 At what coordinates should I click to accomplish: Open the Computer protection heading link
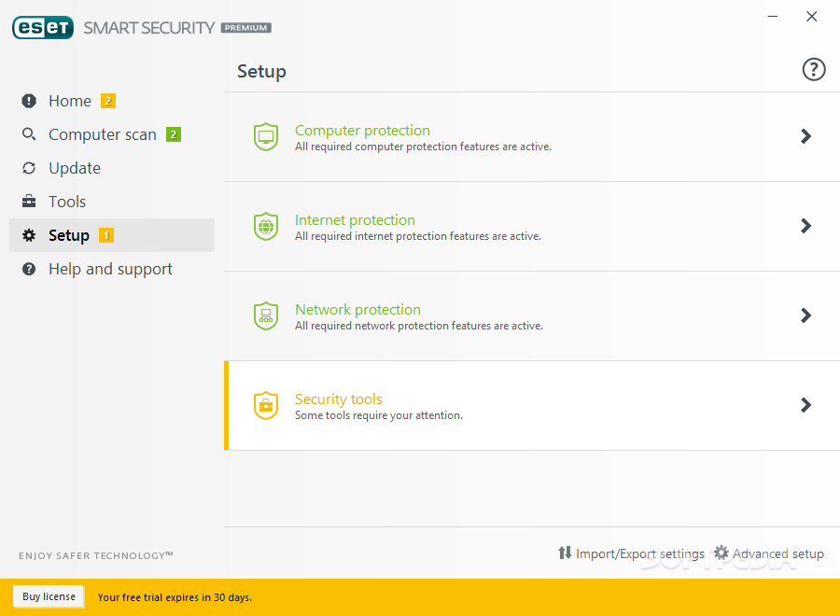coord(363,130)
